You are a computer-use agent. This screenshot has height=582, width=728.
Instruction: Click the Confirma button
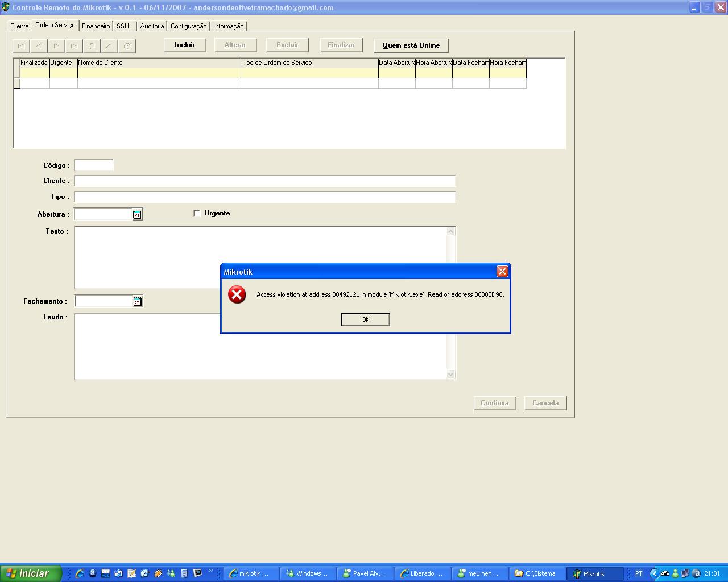click(495, 403)
